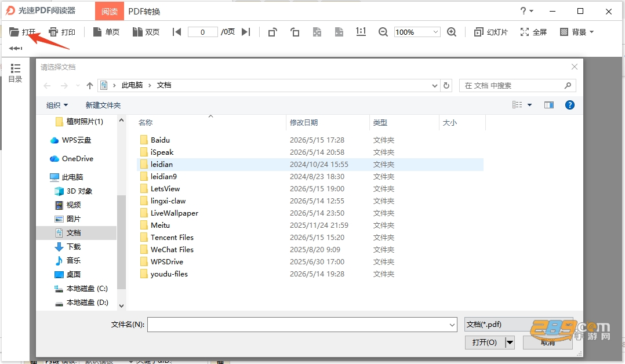The image size is (625, 364).
Task: Switch to single page view
Action: (x=107, y=32)
